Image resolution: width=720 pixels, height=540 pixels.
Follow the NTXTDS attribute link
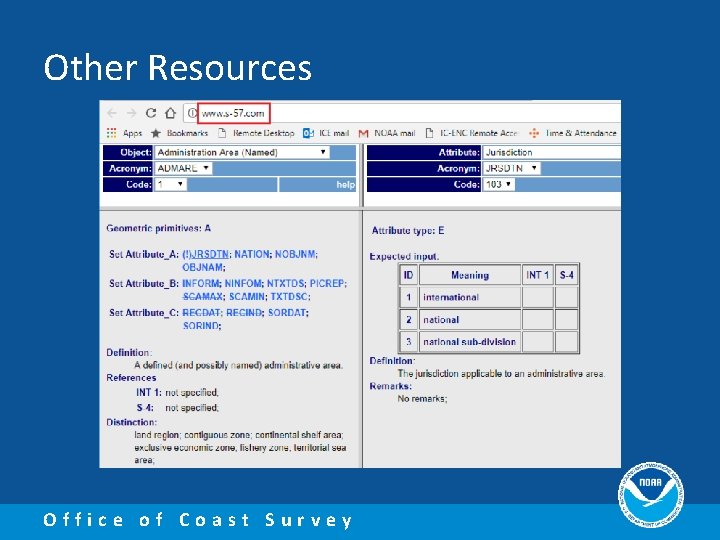(x=286, y=284)
